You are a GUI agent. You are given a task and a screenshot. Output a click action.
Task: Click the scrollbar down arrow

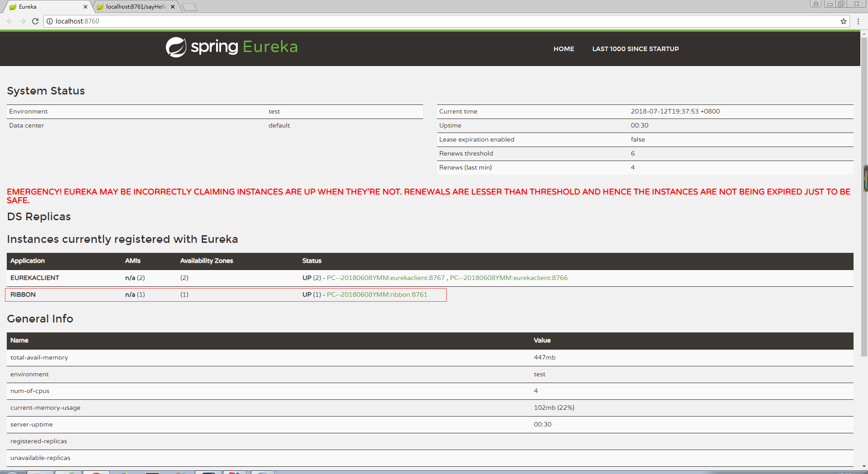[x=864, y=466]
